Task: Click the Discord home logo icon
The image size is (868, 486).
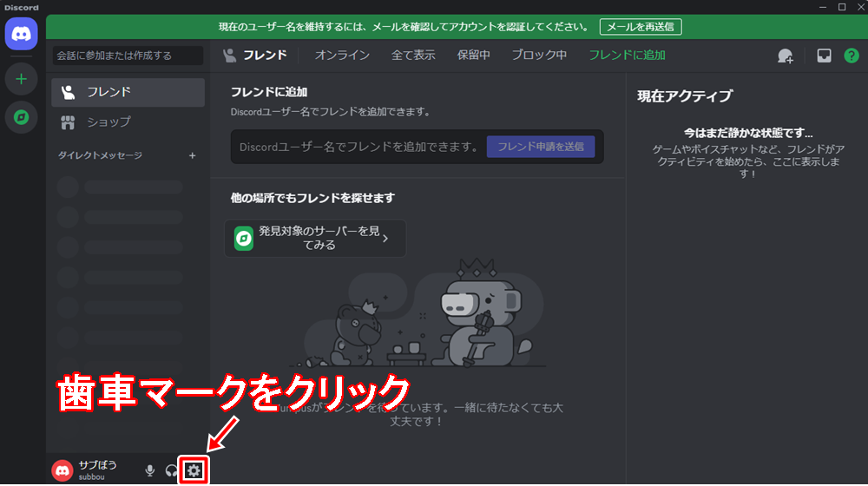Action: [x=21, y=34]
